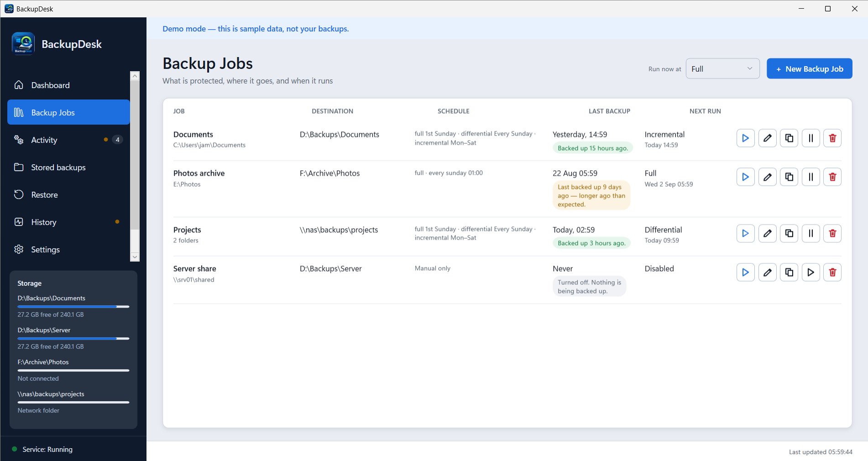Pause the Projects backup job
The width and height of the screenshot is (868, 461).
pos(811,233)
